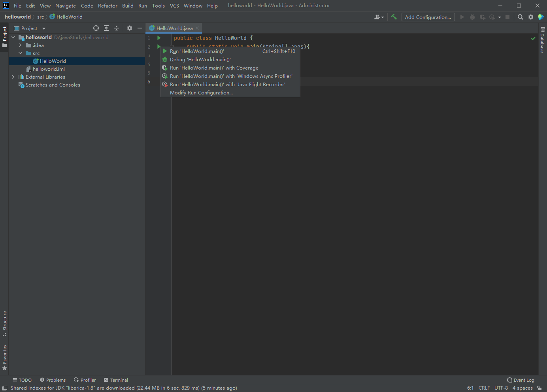The width and height of the screenshot is (547, 392).
Task: Open the Build menu
Action: pos(128,6)
